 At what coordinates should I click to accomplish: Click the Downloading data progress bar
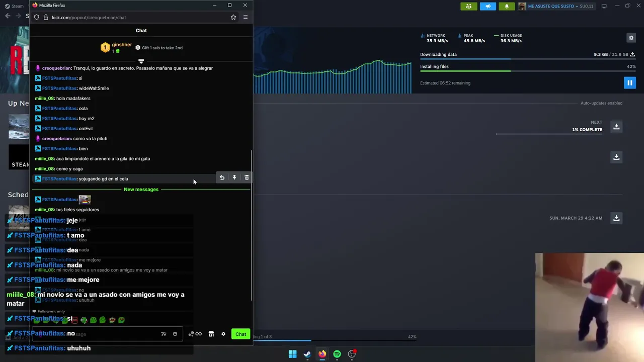pyautogui.click(x=528, y=59)
